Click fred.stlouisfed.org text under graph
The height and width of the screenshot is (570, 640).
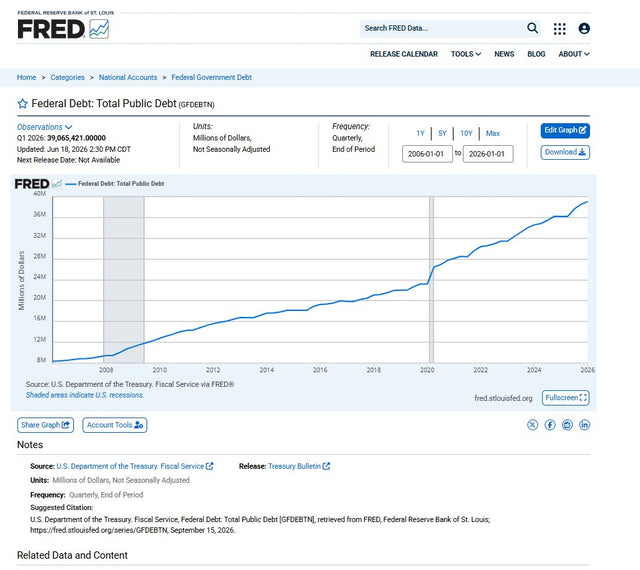503,398
